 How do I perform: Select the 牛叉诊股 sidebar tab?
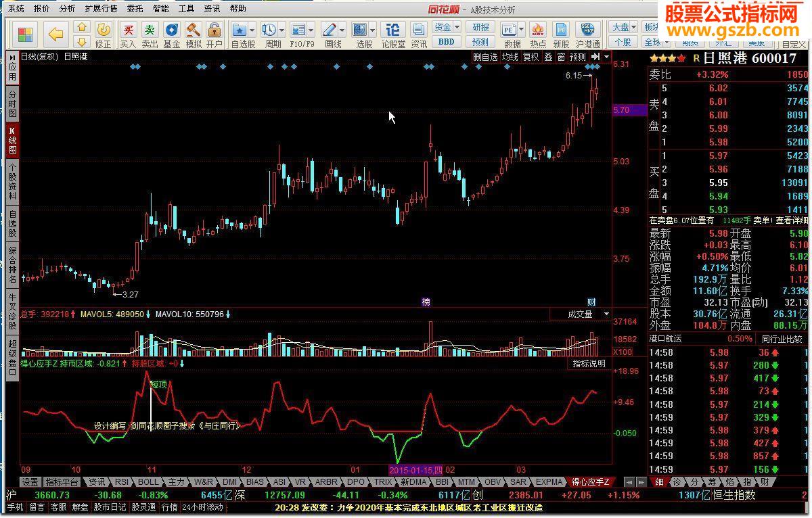[12, 310]
